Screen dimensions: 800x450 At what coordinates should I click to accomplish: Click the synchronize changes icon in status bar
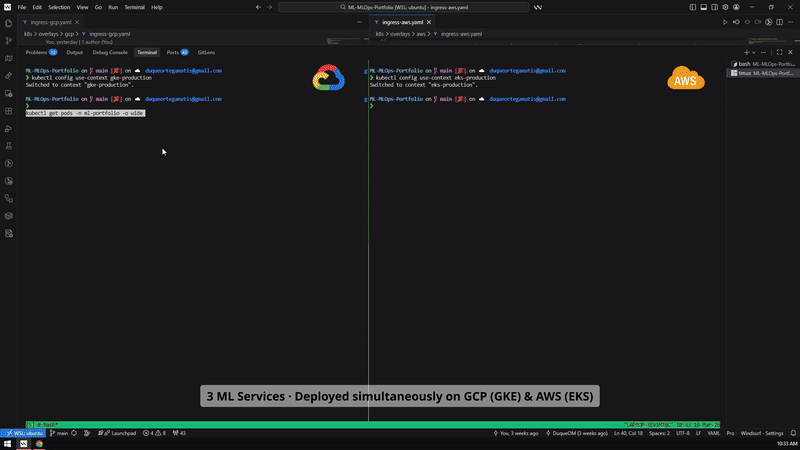pyautogui.click(x=74, y=433)
